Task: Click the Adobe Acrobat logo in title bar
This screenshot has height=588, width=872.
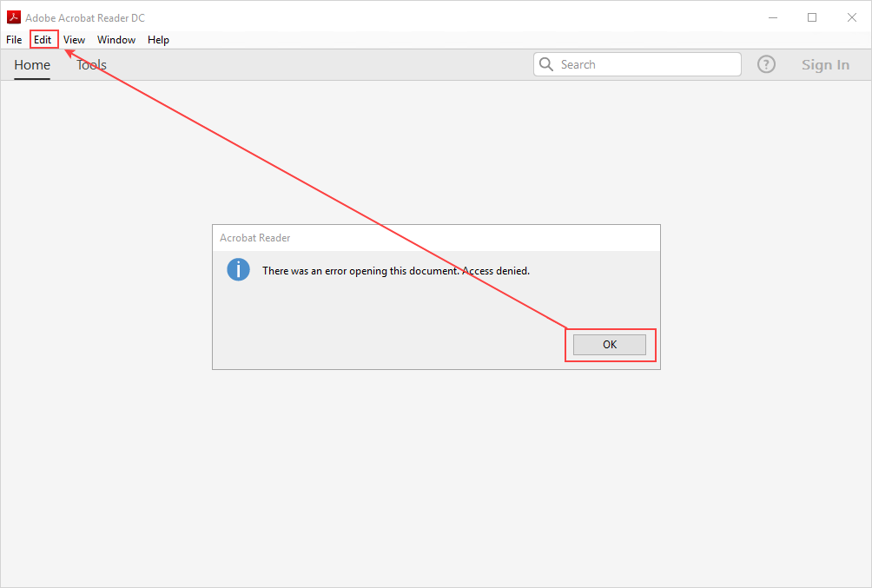Action: pyautogui.click(x=13, y=17)
